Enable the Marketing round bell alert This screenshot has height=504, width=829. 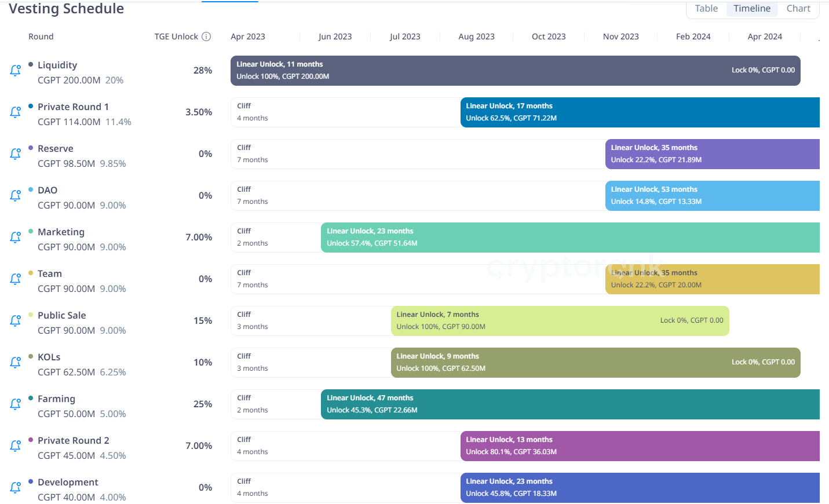pos(16,238)
